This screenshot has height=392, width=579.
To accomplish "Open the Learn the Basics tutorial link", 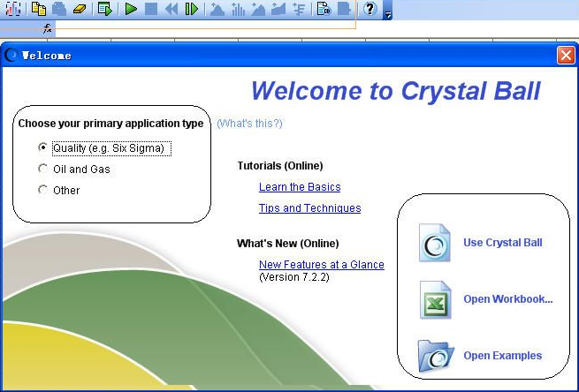I will (300, 187).
